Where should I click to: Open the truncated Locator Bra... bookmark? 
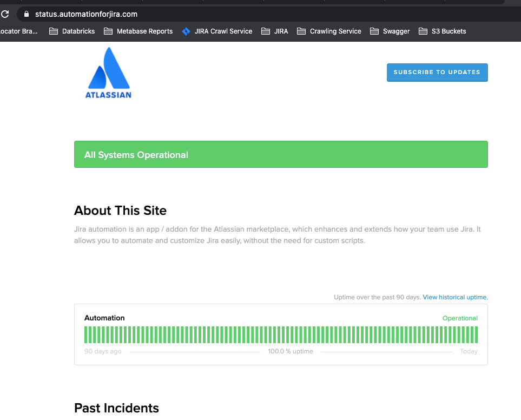coord(18,31)
